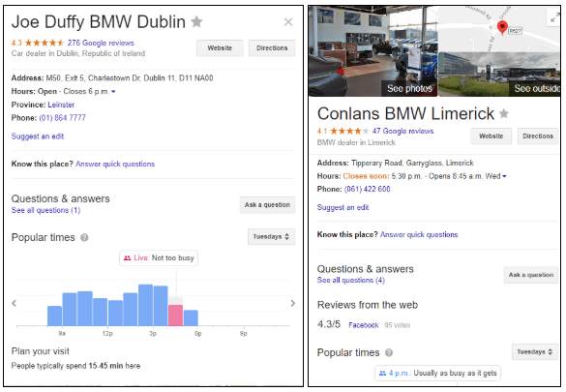Screen dimensions: 566x392
Task: Select the red map pin marker
Action: click(x=502, y=27)
